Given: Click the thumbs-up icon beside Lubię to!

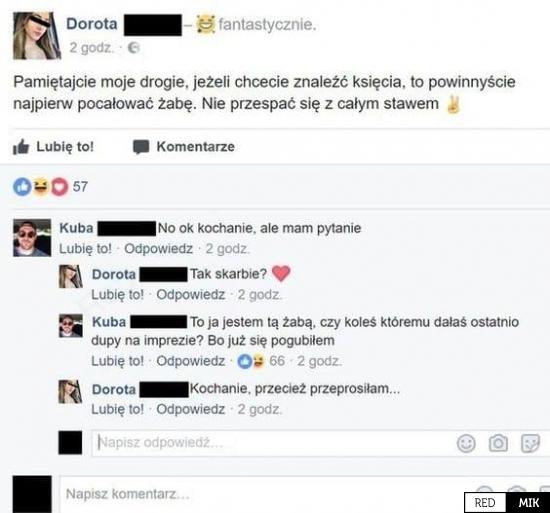Looking at the screenshot, I should (x=21, y=147).
